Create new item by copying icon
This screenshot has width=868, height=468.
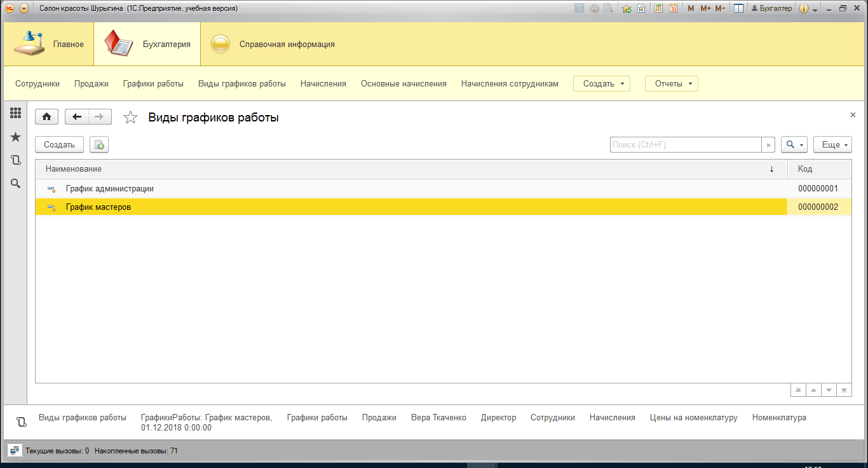[x=99, y=145]
